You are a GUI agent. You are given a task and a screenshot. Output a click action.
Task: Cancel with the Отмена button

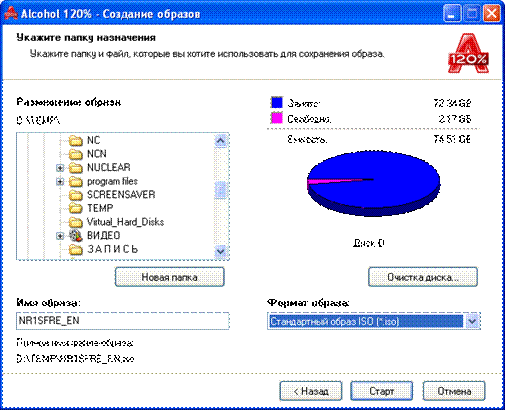454,391
